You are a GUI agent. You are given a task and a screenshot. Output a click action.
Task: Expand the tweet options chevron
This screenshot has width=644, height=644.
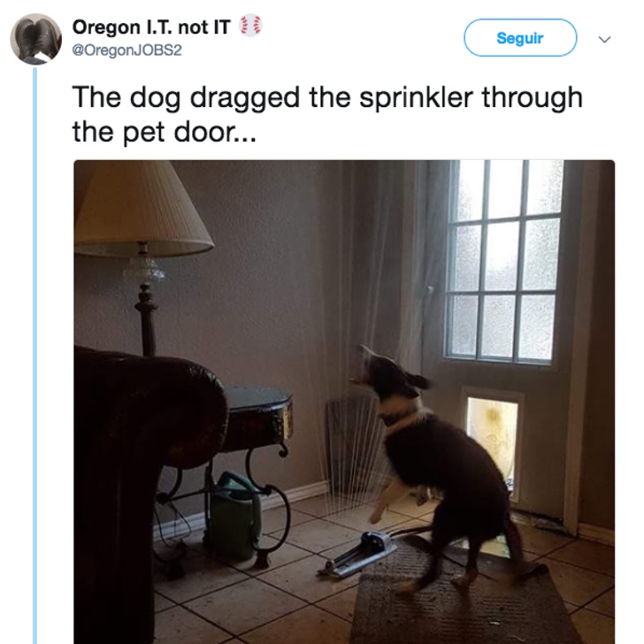[x=604, y=40]
